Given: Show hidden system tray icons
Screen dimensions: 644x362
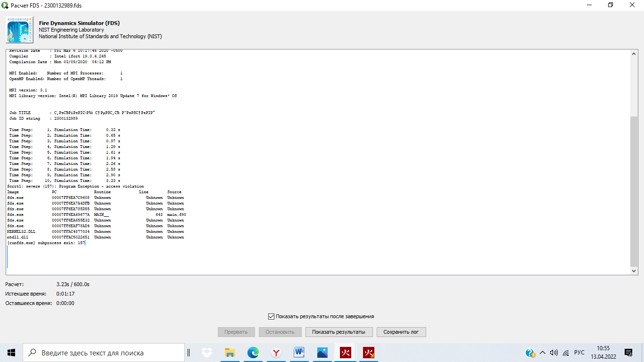Looking at the screenshot, I should 542,353.
